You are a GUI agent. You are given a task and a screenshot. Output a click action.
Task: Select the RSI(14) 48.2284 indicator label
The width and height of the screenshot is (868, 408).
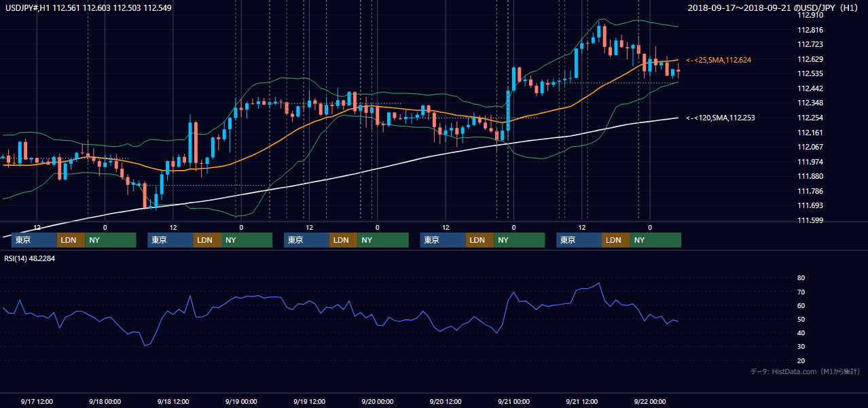29,258
